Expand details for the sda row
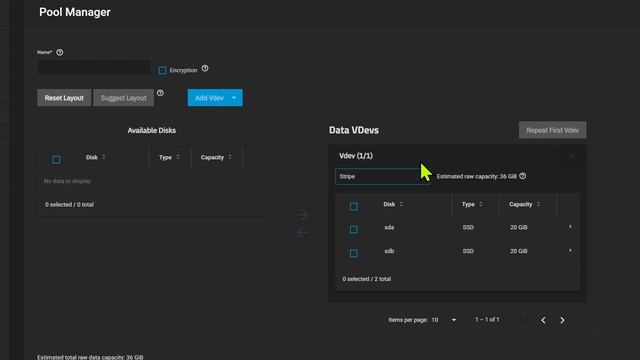 point(570,227)
